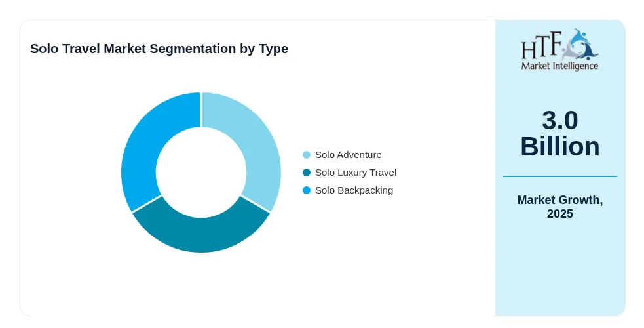
Task: Click the chart title Solo Travel Market Segmentation
Action: [x=159, y=49]
